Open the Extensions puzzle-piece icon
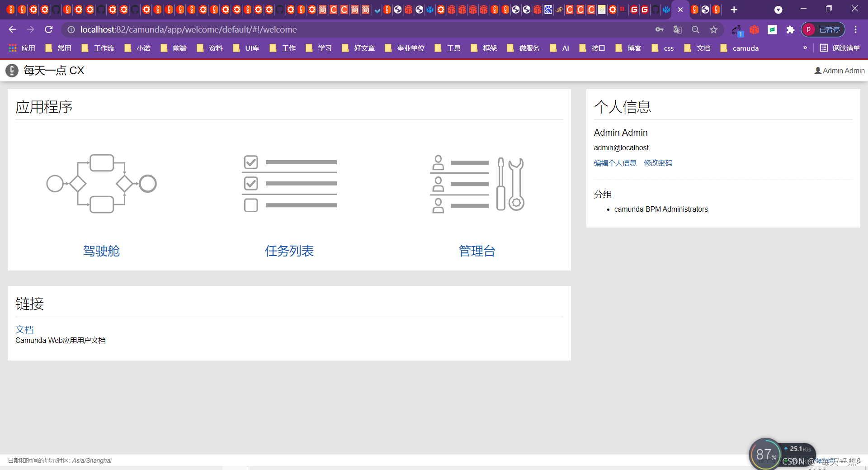This screenshot has width=868, height=470. pos(790,29)
